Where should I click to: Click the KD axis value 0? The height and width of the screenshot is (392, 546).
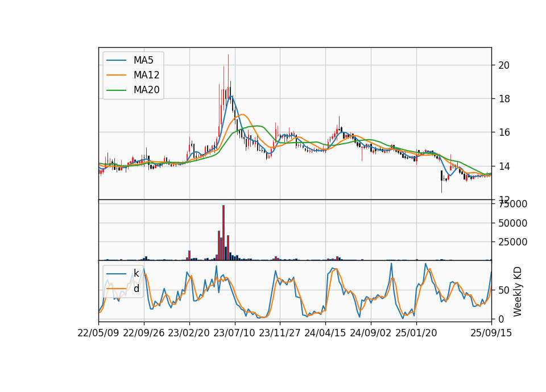(x=501, y=319)
